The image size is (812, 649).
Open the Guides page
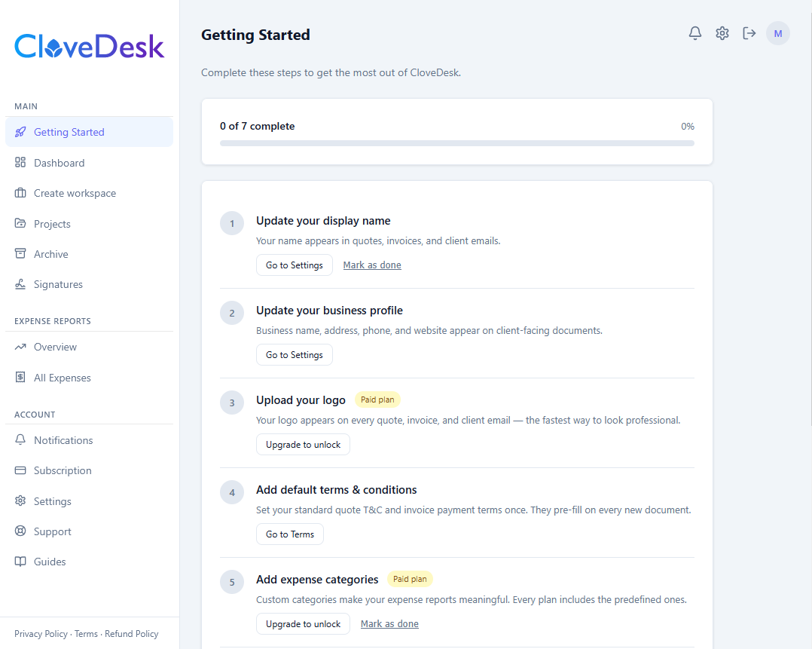pos(89,562)
